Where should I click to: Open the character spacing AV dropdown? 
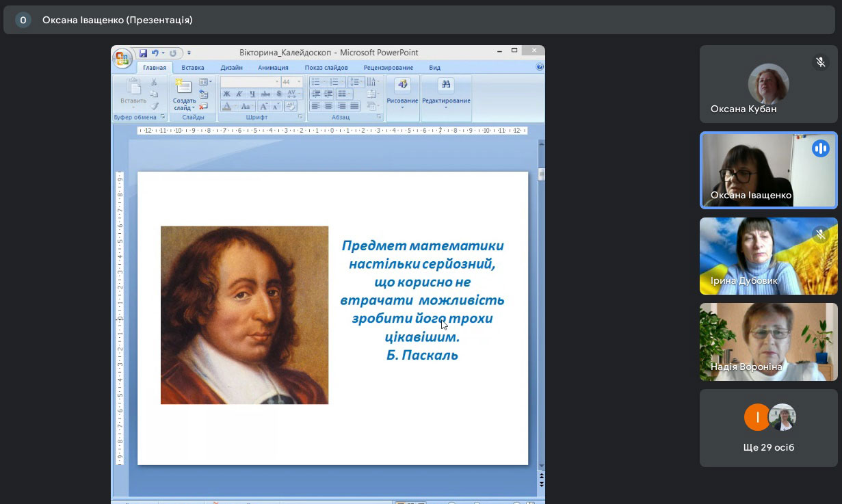(292, 94)
